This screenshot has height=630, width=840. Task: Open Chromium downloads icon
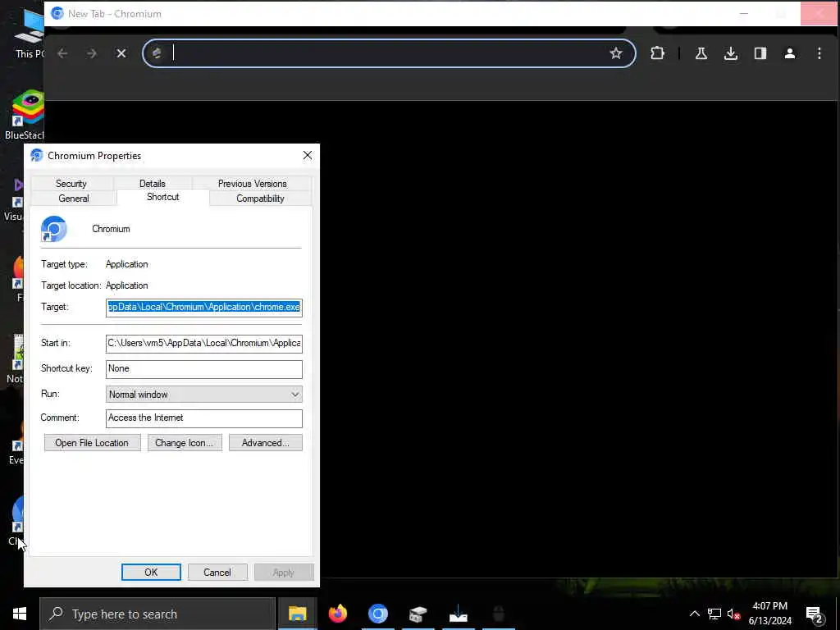click(731, 53)
